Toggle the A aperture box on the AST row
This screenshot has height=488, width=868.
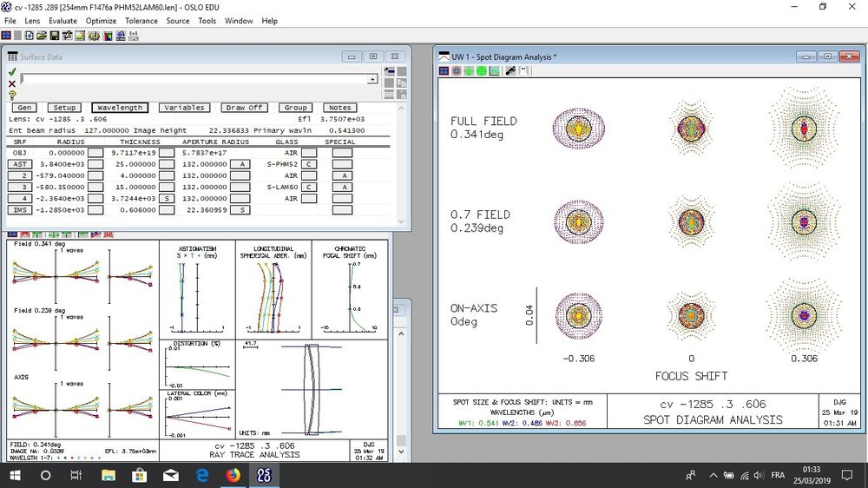242,164
